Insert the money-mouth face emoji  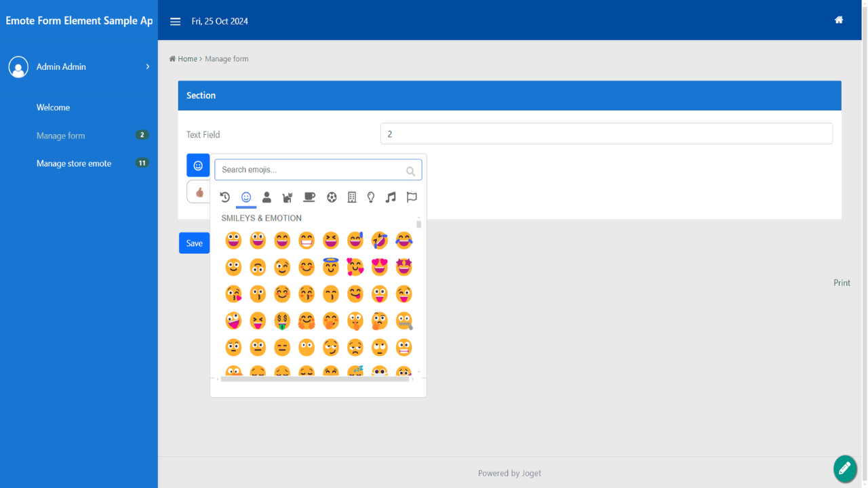click(x=282, y=321)
